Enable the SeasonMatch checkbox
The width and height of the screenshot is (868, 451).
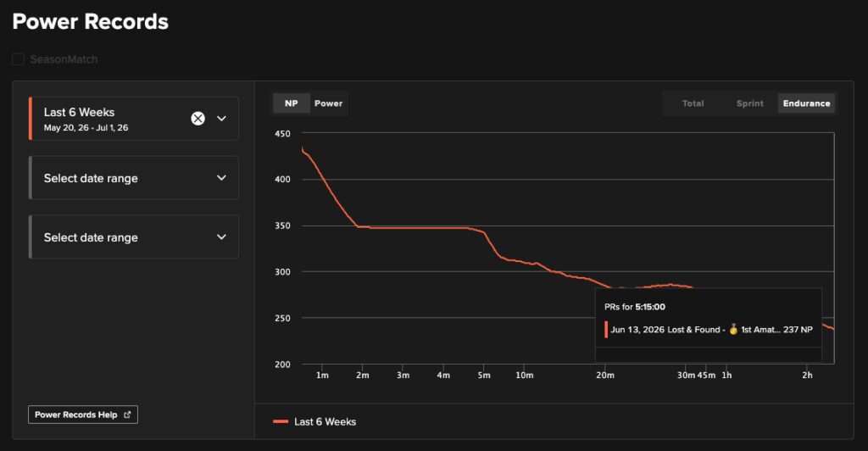pos(19,59)
